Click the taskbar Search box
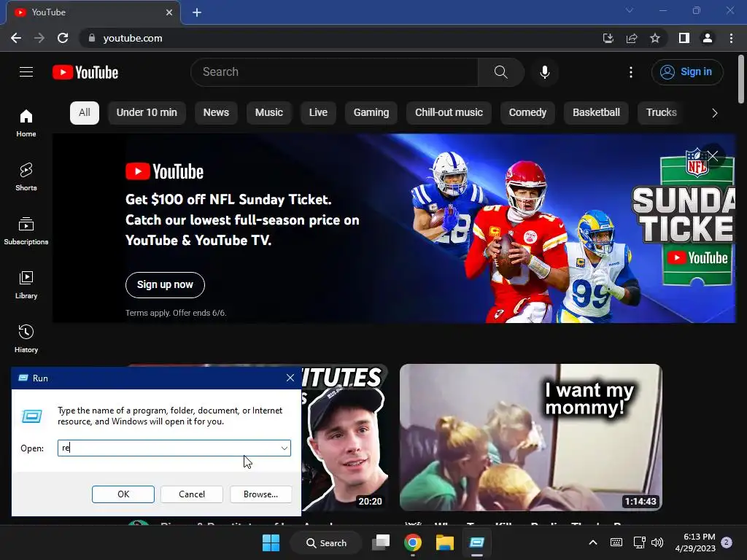Viewport: 747px width, 560px height. point(326,542)
